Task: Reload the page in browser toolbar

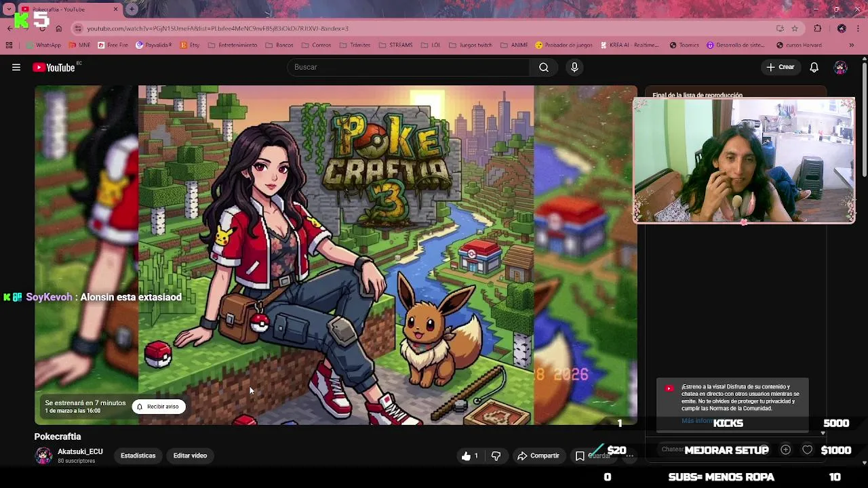Action: coord(43,28)
